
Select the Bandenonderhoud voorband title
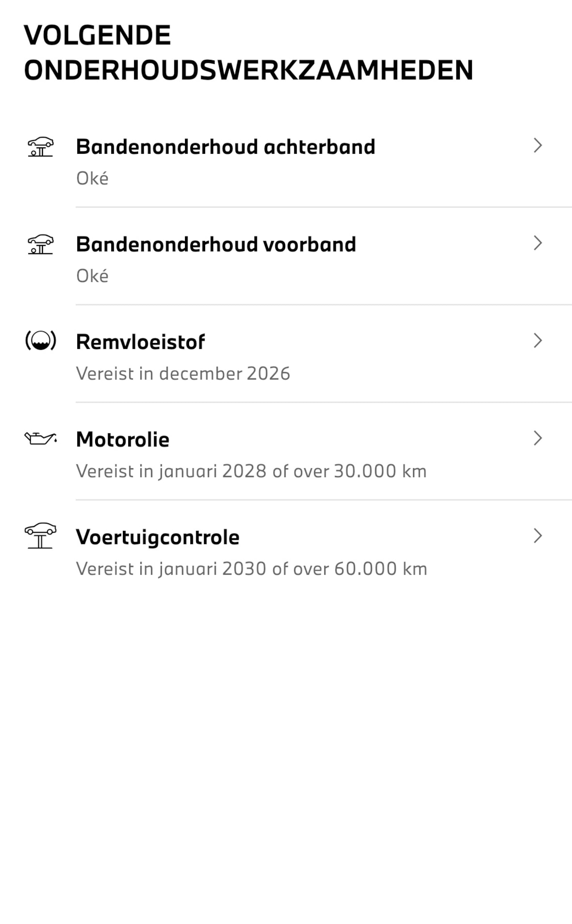(x=216, y=244)
